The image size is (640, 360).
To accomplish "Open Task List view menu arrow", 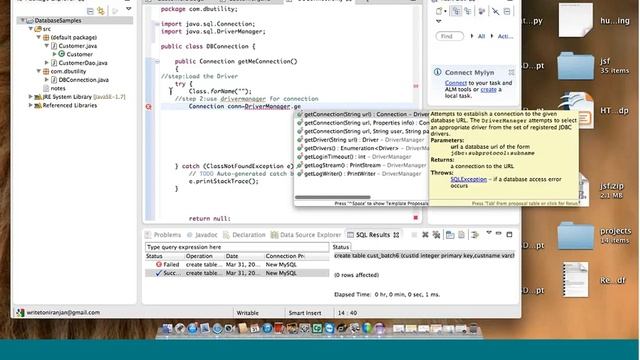I will pos(439,21).
